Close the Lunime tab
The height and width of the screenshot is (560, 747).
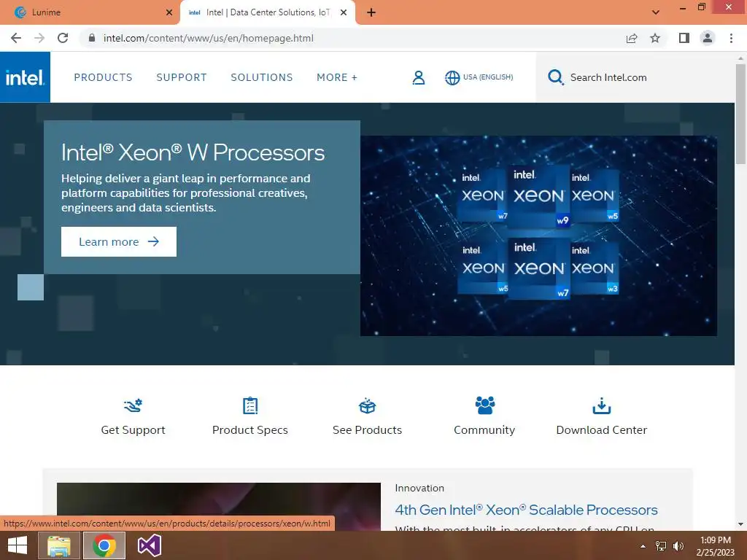(169, 12)
